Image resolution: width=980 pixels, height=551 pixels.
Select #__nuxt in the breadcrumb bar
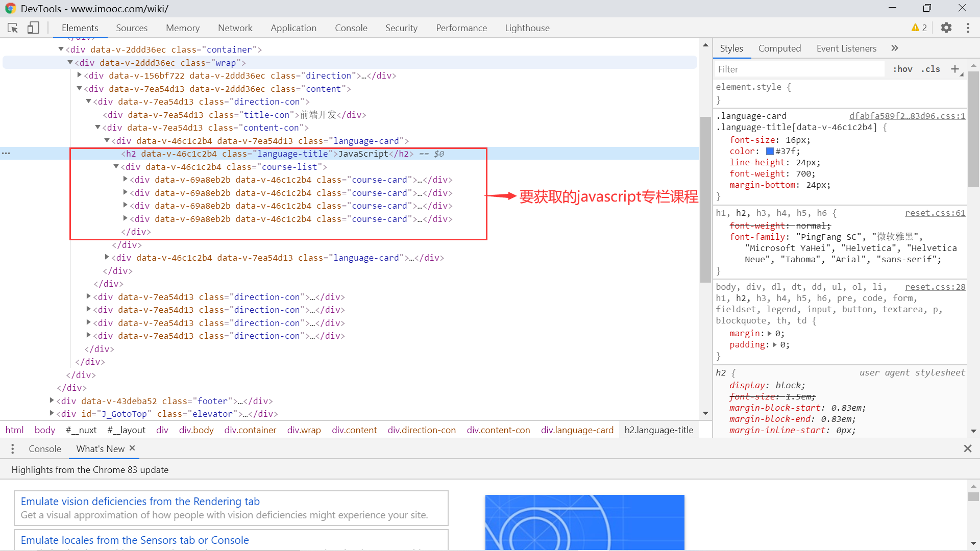(81, 430)
